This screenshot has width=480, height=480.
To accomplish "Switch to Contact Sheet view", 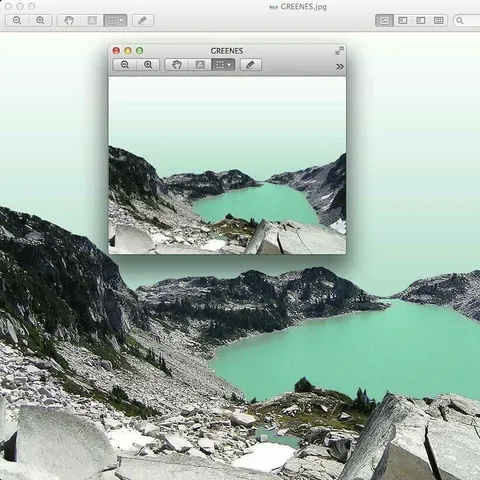I will [439, 20].
